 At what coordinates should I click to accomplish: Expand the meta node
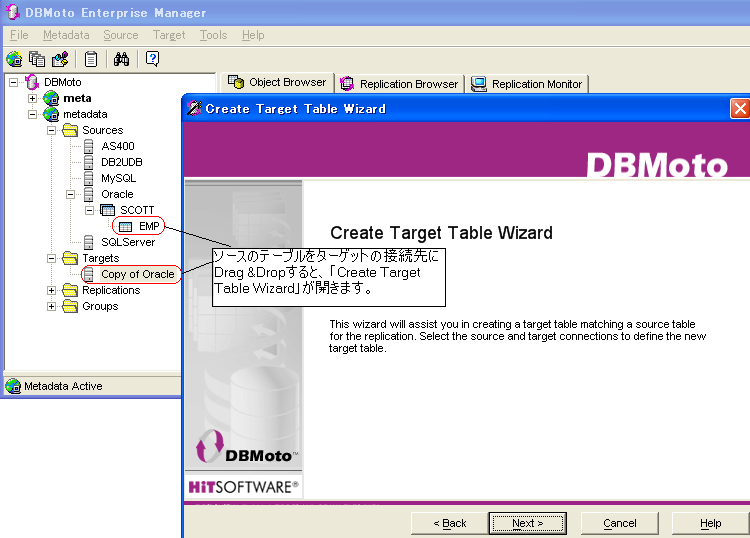tap(32, 99)
